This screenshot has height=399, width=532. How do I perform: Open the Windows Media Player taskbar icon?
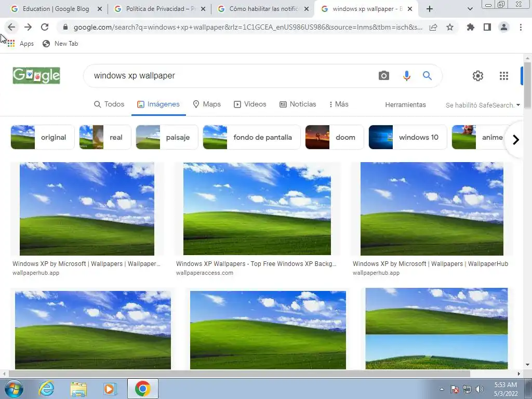point(110,389)
